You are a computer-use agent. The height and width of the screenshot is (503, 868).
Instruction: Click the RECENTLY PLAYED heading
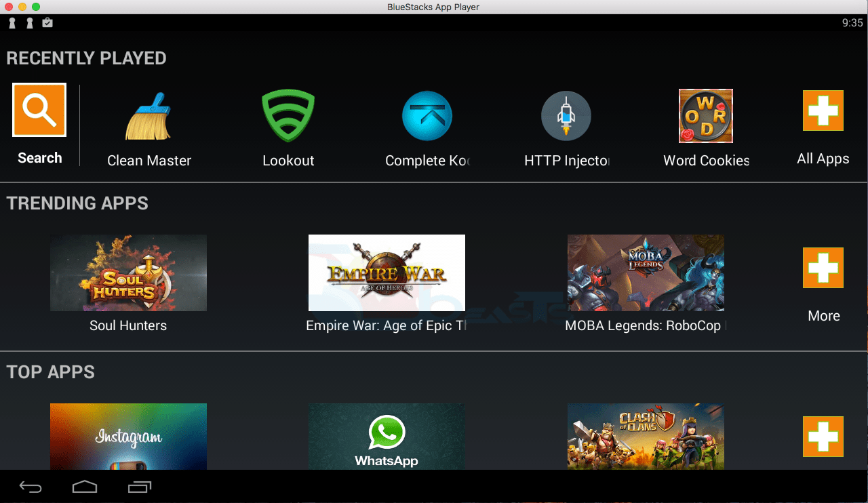pyautogui.click(x=86, y=58)
